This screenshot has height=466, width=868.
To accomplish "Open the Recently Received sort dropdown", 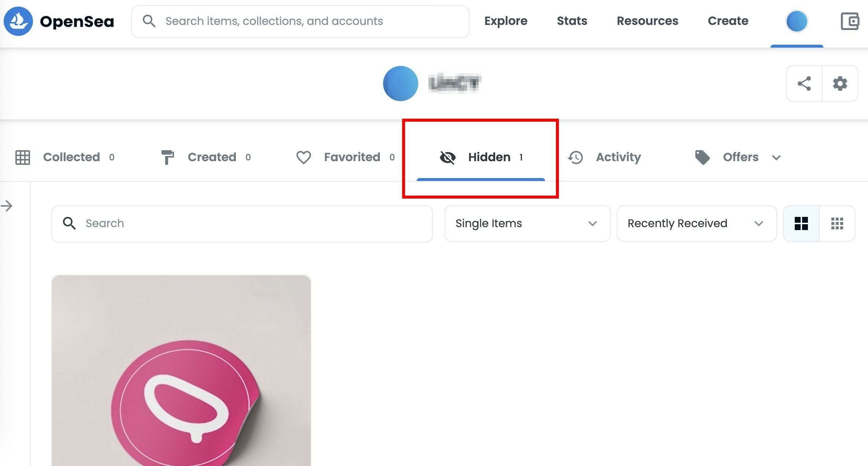I will (x=696, y=223).
